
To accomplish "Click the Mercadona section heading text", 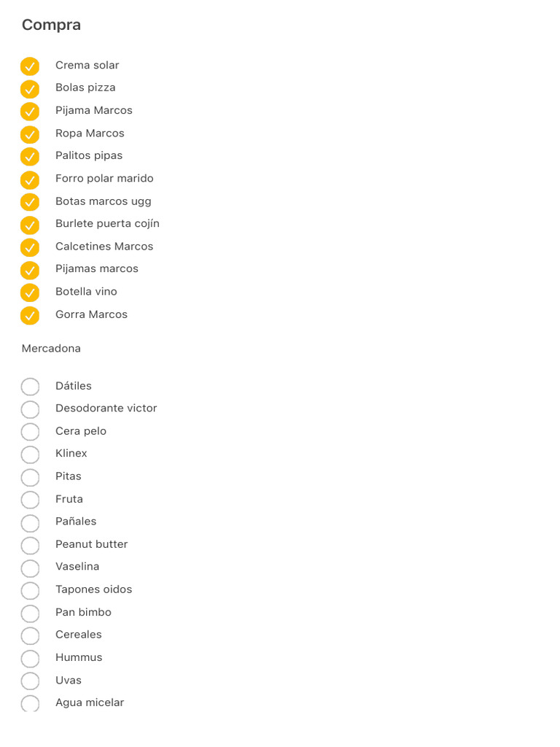I will click(51, 349).
